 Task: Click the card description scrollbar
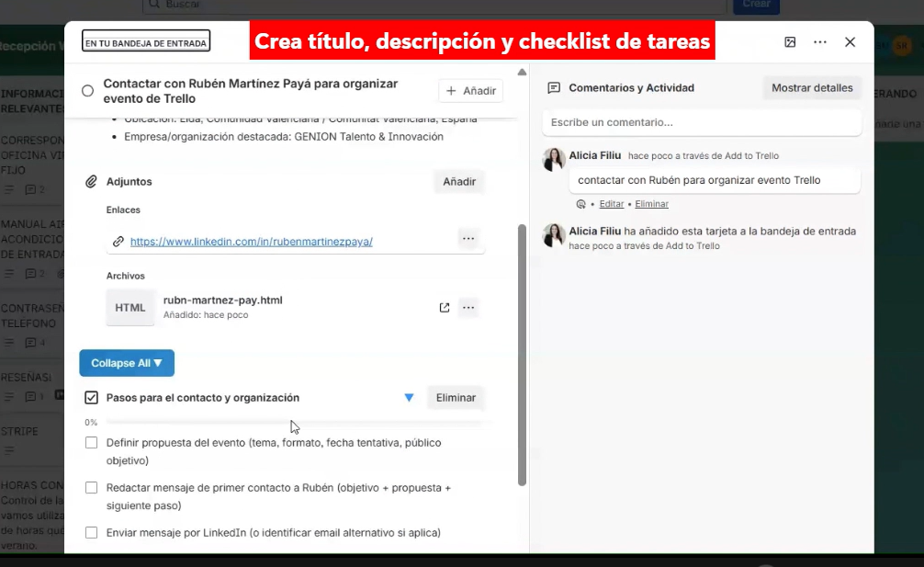522,355
